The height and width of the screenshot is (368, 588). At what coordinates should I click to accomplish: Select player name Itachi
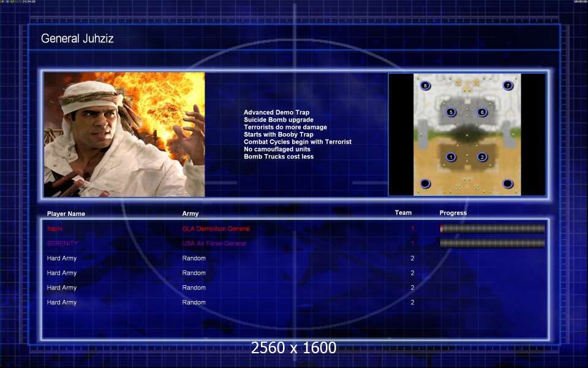point(55,229)
